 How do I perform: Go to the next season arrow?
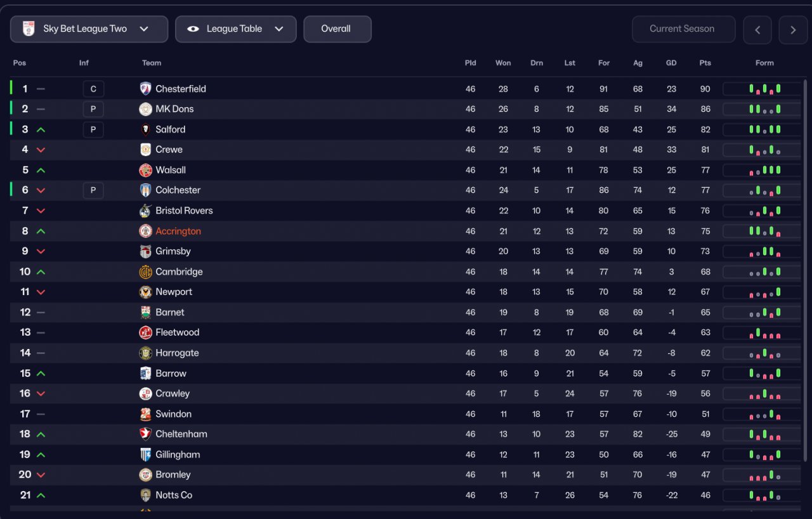pos(793,30)
